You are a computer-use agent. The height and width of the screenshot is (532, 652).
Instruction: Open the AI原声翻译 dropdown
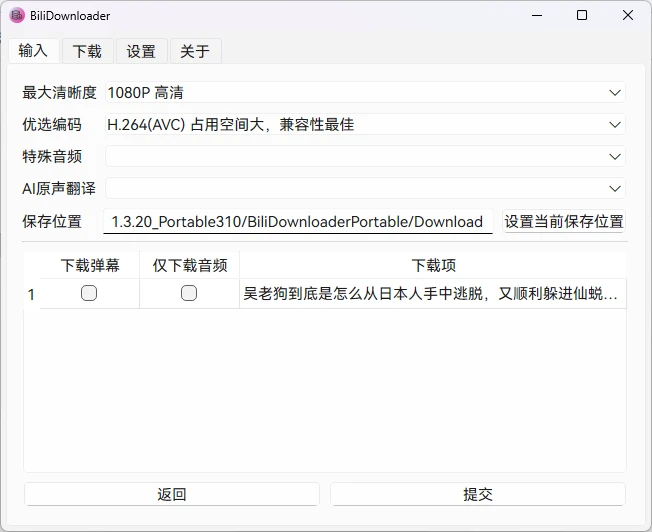click(365, 188)
